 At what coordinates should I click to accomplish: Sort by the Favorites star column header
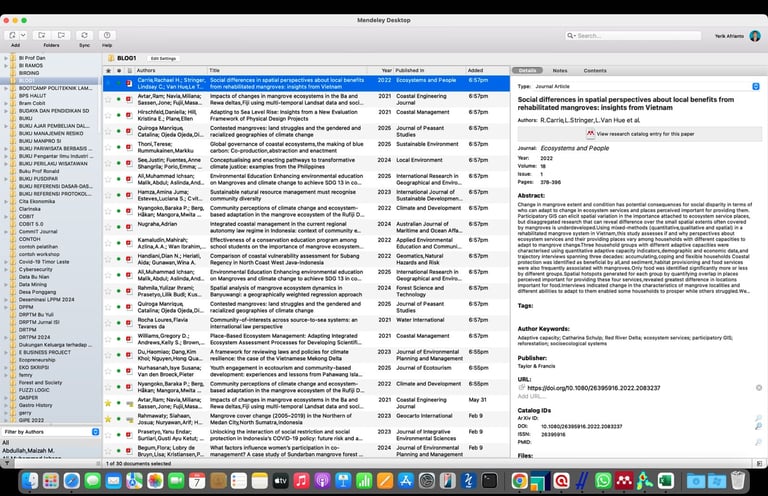pyautogui.click(x=108, y=71)
